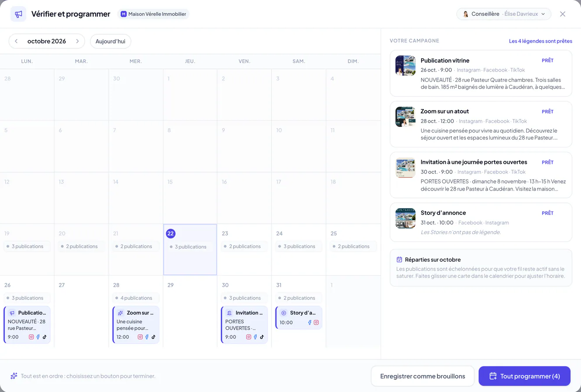The height and width of the screenshot is (392, 581).
Task: Open the Story d'annonce thumbnail
Action: (x=406, y=218)
